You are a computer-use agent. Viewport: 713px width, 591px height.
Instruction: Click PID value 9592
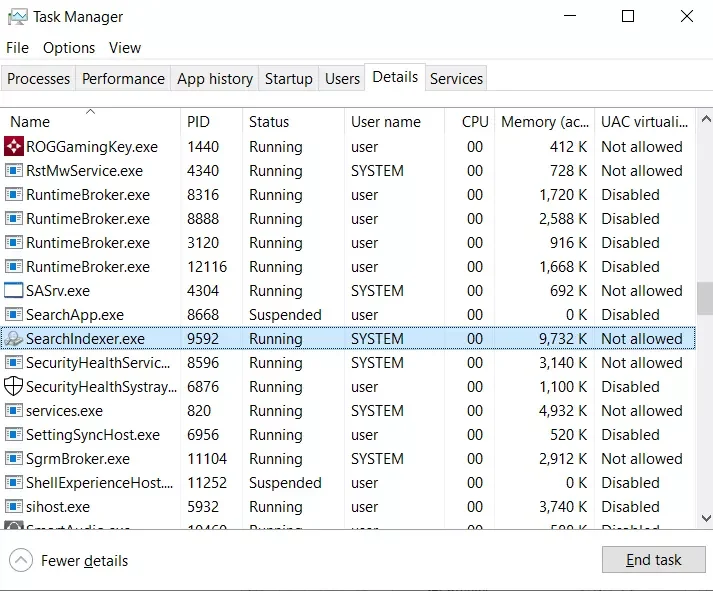[203, 339]
